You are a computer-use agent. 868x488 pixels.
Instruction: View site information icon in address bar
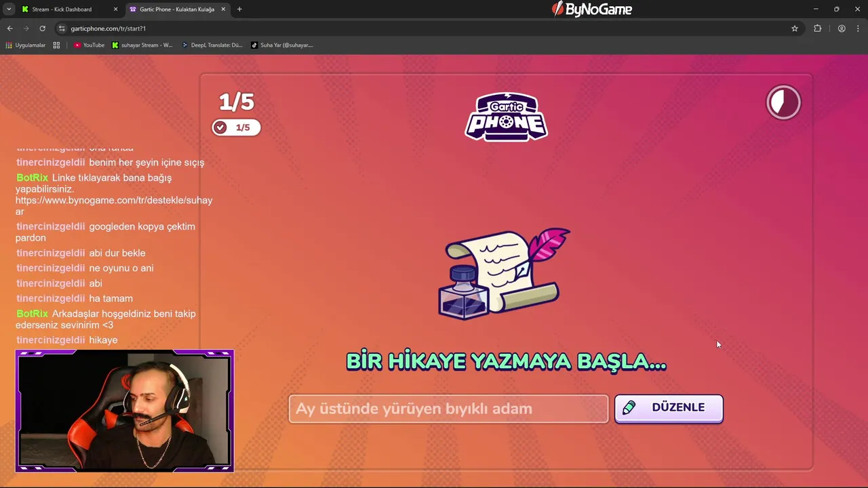[62, 28]
